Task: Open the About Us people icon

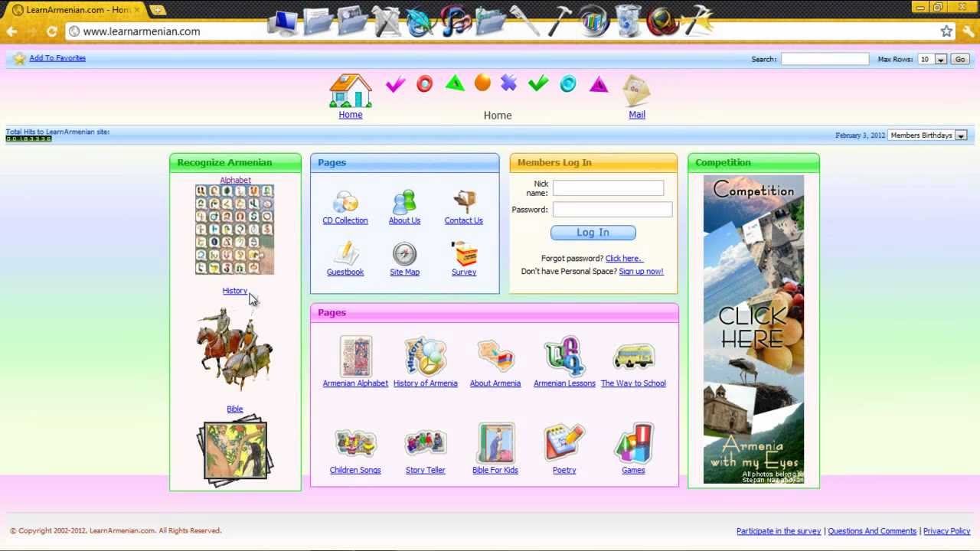Action: tap(404, 202)
